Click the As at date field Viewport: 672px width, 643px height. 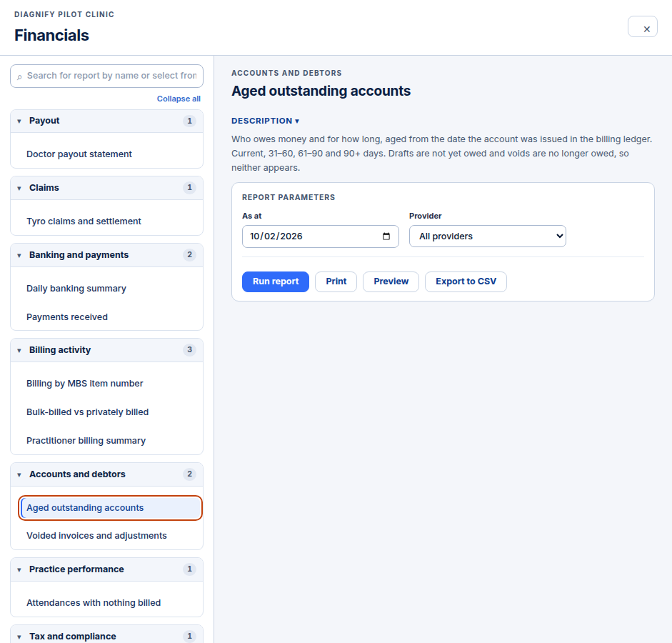point(321,236)
